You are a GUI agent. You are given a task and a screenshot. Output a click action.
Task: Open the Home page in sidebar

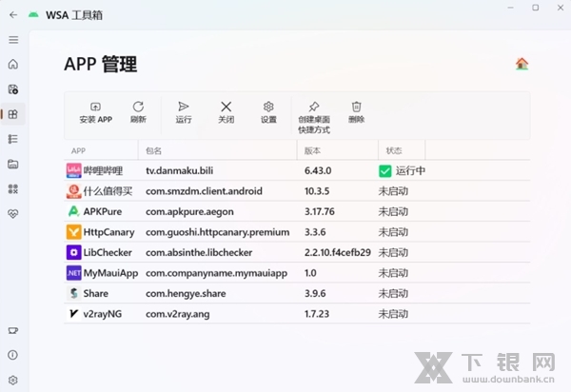[13, 64]
